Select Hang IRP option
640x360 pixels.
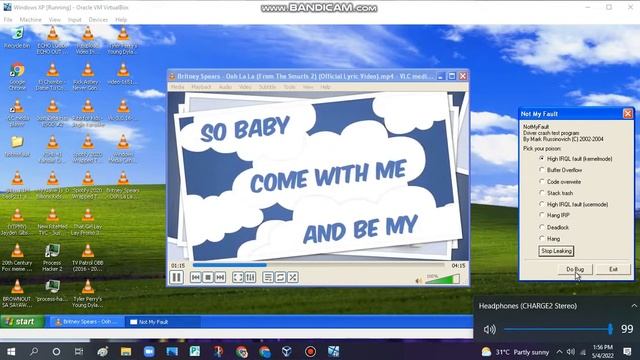pos(555,215)
